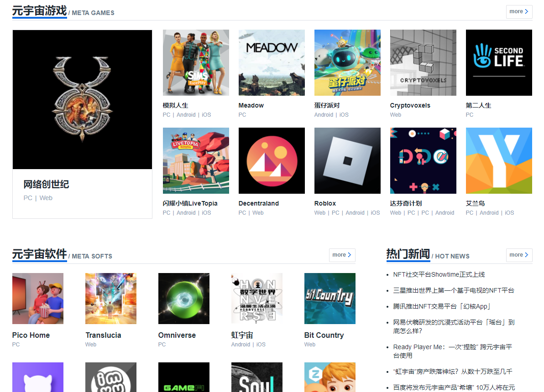This screenshot has width=544, height=392.
Task: Click the Bit Country logo icon
Action: coord(330,299)
